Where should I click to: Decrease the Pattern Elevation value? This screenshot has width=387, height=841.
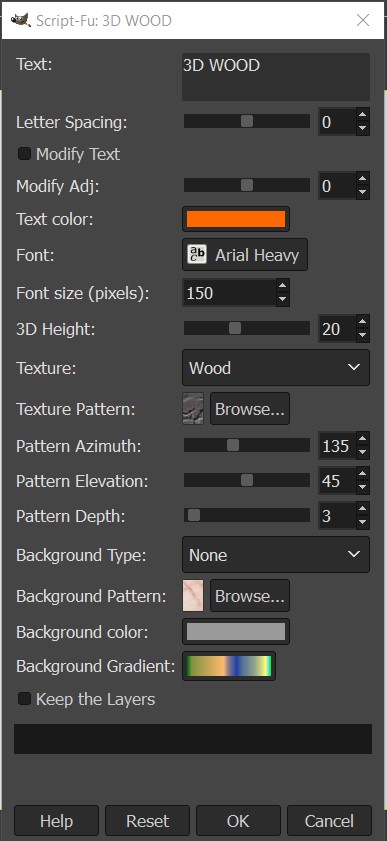363,487
